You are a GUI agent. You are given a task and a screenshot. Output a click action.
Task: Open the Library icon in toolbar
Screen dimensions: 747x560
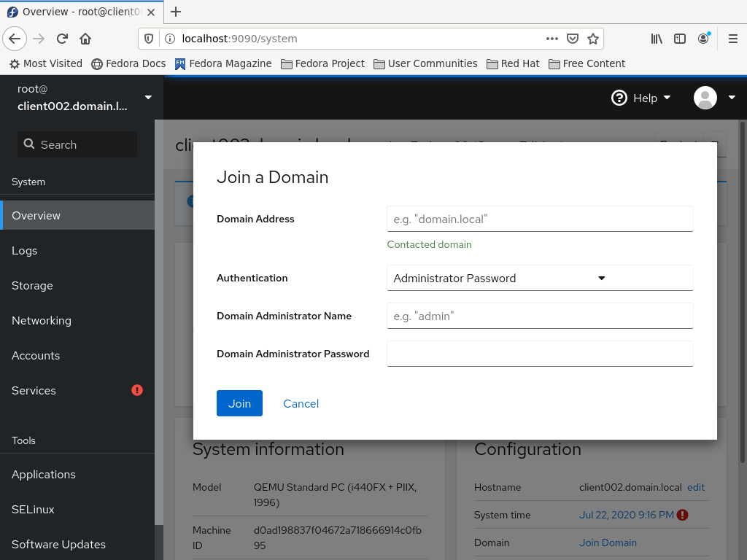click(x=657, y=39)
